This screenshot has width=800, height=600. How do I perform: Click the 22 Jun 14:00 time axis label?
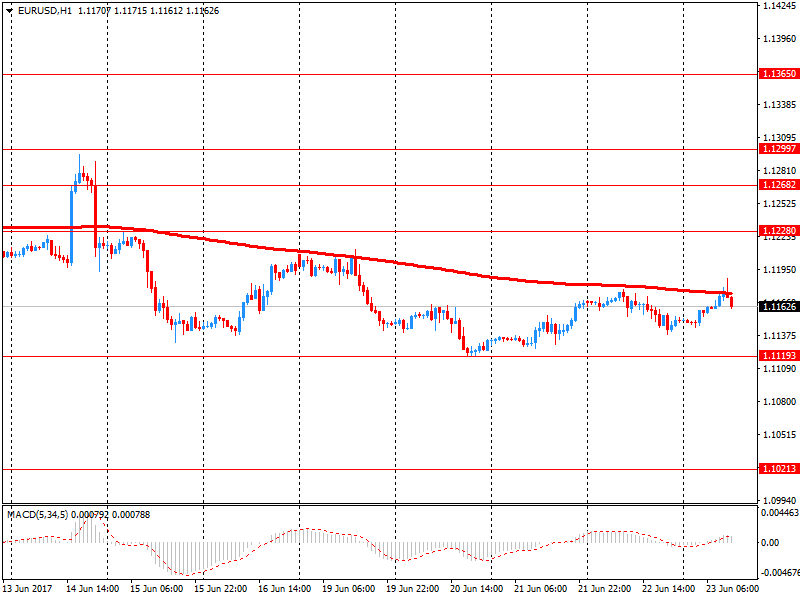click(668, 589)
